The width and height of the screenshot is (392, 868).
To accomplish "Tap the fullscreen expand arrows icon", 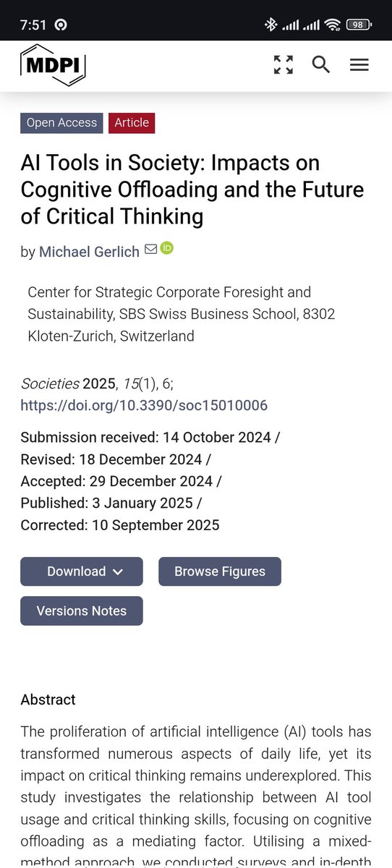I will [284, 64].
